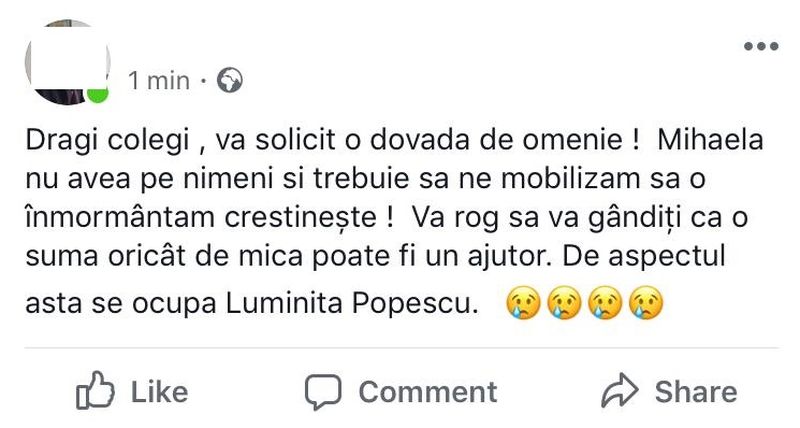Viewport: 800px width, 428px height.
Task: Click the third crying emoji
Action: coord(604,301)
